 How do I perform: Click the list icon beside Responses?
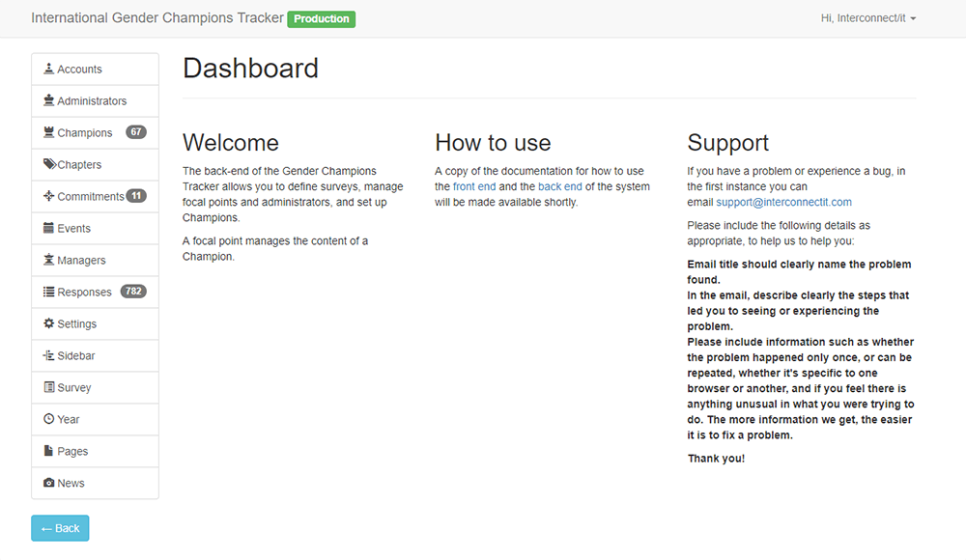[48, 293]
